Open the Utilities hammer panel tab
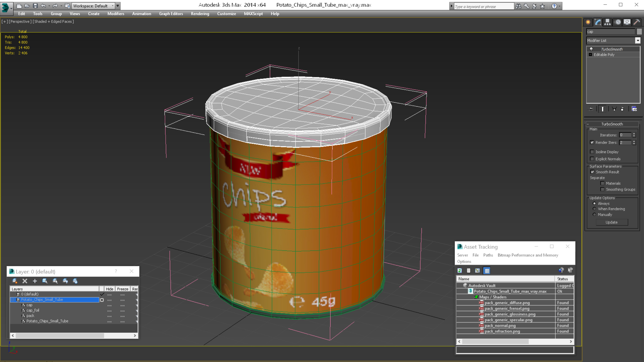Image resolution: width=644 pixels, height=362 pixels. point(637,22)
